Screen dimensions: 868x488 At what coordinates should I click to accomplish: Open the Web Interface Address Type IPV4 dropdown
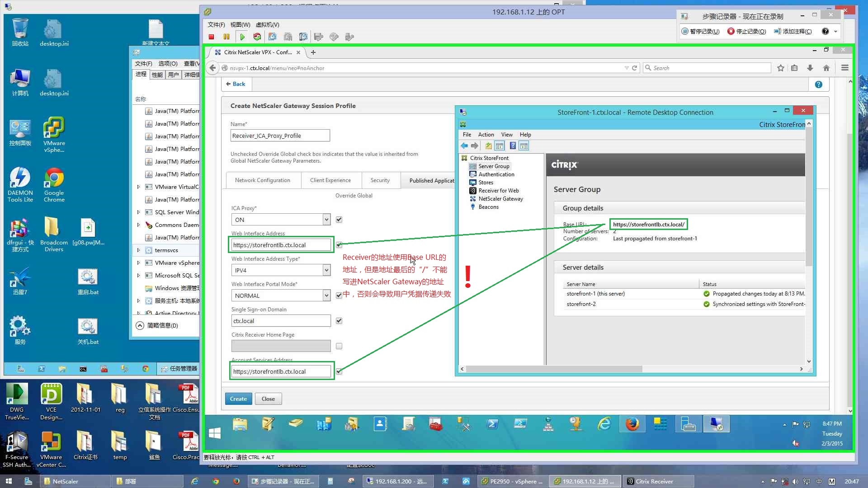pos(281,270)
